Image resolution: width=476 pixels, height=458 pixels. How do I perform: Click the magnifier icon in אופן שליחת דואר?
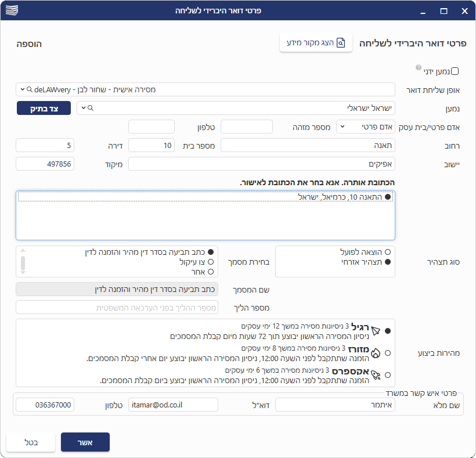28,90
